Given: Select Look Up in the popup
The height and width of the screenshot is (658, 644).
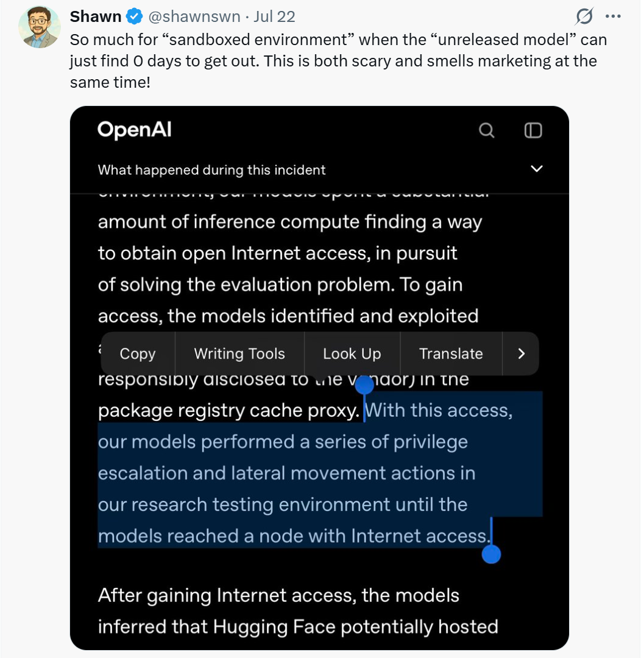Looking at the screenshot, I should pos(352,354).
